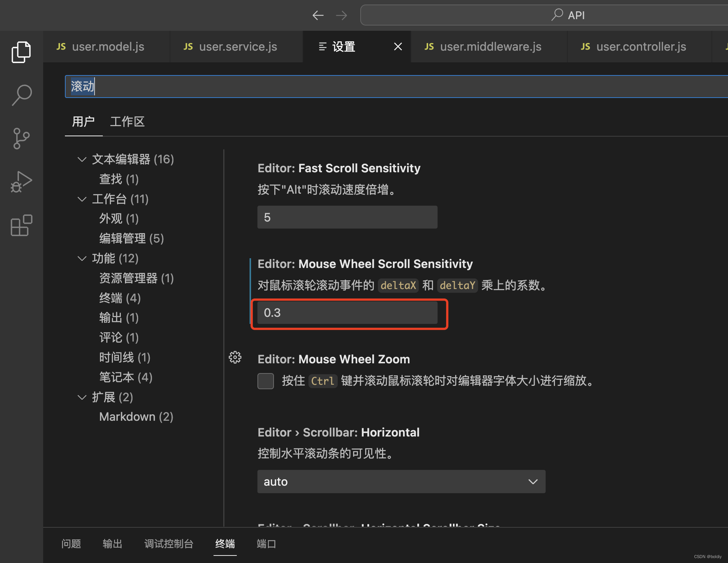
Task: Click the Editor: Mouse Wheel Zoom heading
Action: (334, 359)
